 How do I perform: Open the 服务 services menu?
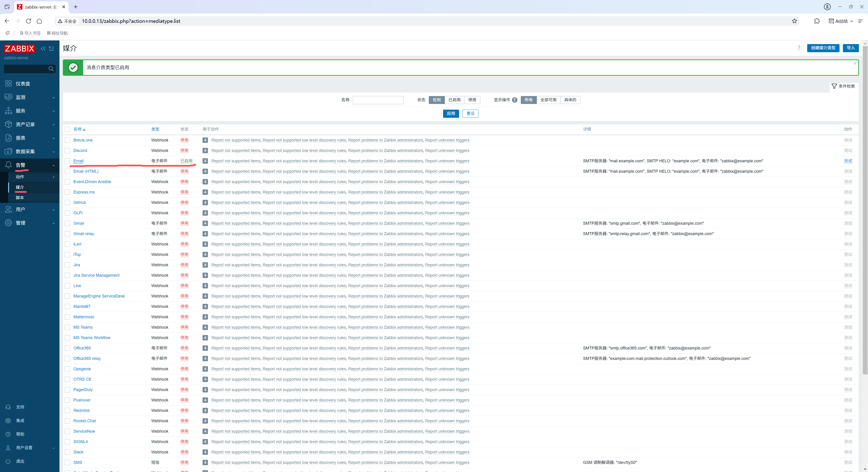point(30,111)
